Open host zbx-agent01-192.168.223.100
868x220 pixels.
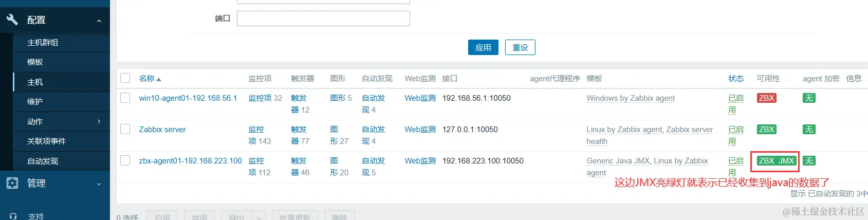click(190, 161)
